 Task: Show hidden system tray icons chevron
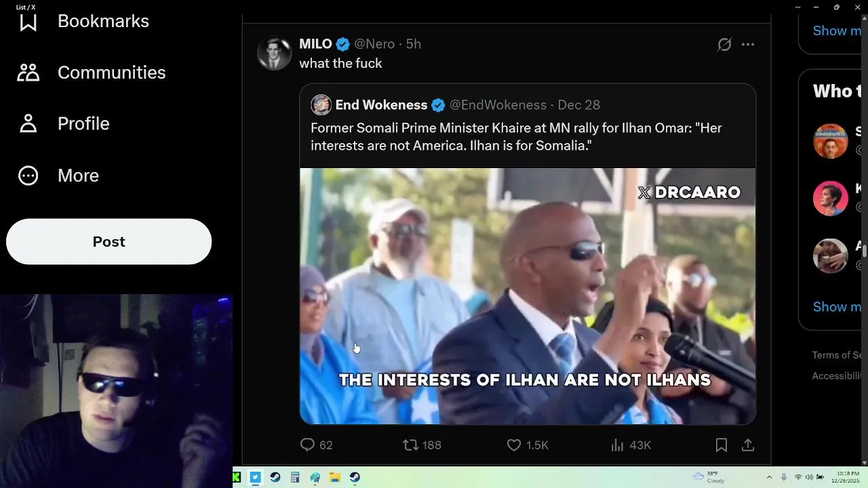(x=769, y=477)
